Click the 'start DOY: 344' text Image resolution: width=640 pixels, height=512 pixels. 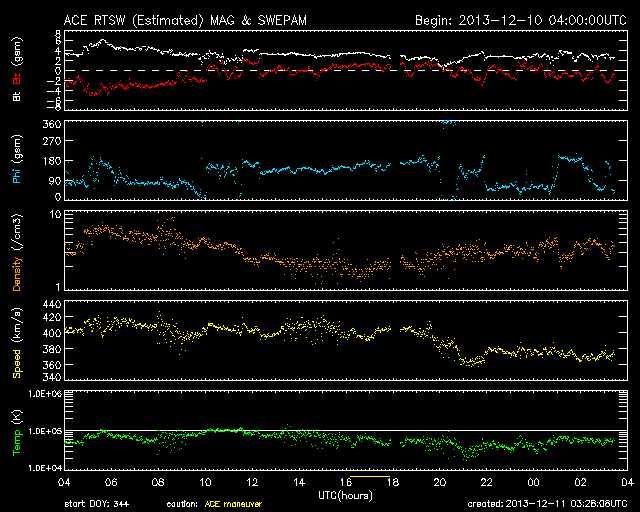pos(97,504)
